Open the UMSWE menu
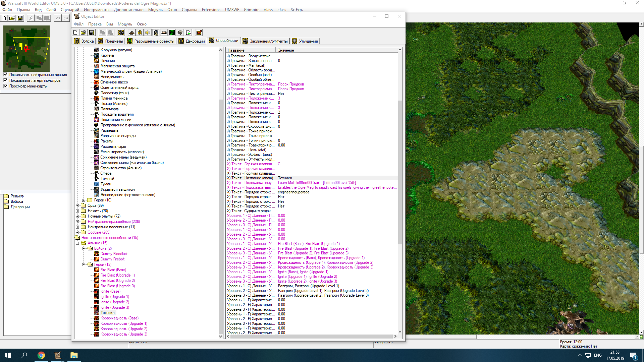Image resolution: width=644 pixels, height=362 pixels. 232,10
